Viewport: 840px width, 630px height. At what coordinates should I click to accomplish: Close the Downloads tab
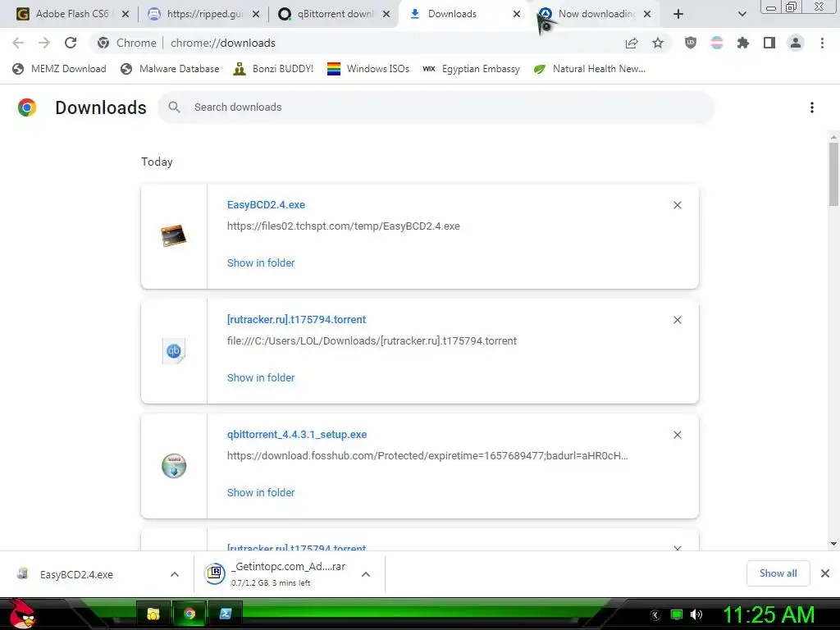(x=517, y=14)
